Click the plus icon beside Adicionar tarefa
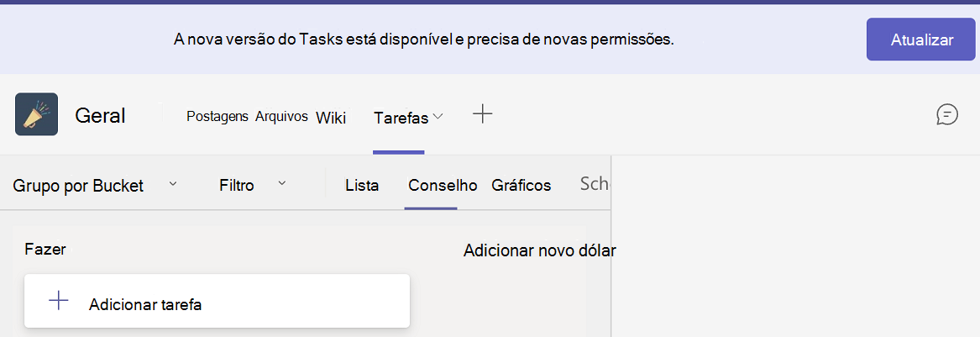The width and height of the screenshot is (980, 337). (x=59, y=301)
